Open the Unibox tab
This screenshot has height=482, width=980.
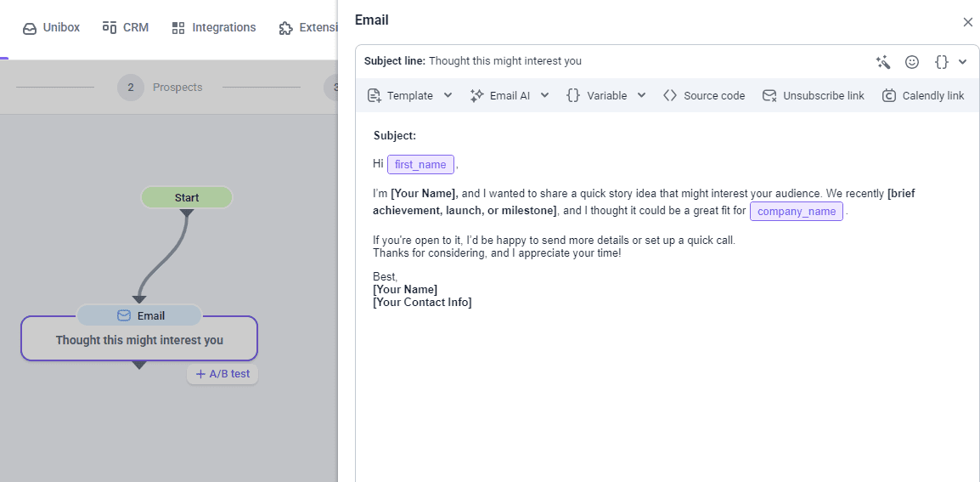(x=52, y=28)
